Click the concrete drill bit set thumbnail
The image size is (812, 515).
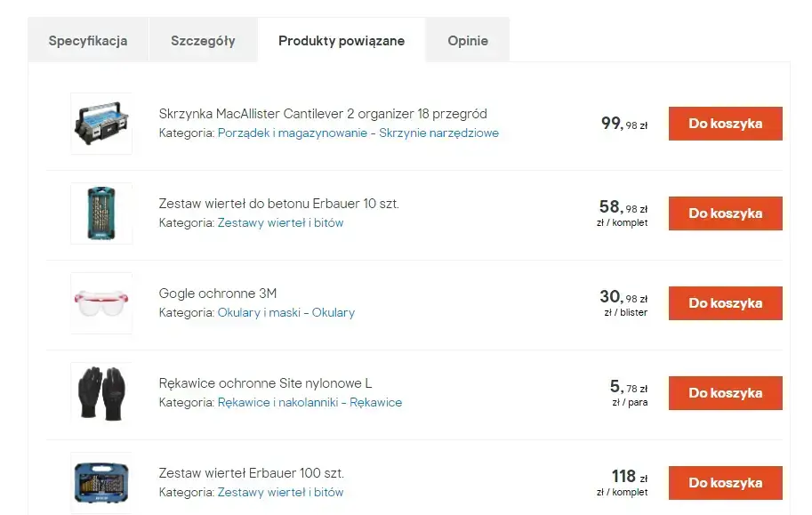(101, 213)
